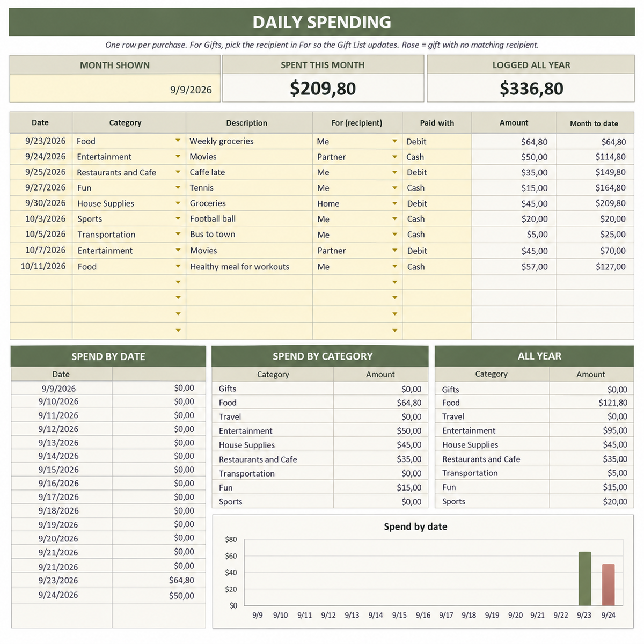
Task: Click the Paid with cell on Tennis row
Action: point(437,188)
